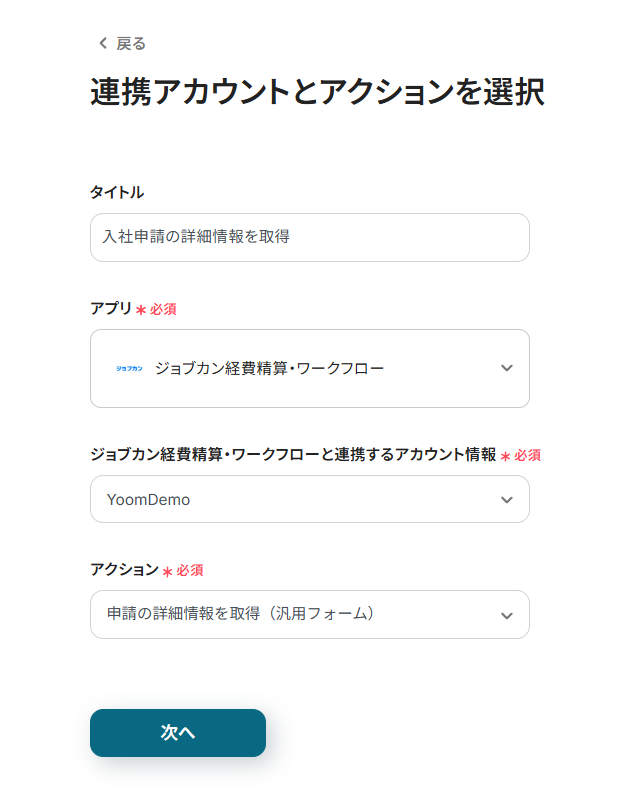Image resolution: width=622 pixels, height=790 pixels.
Task: Focus the タイトル text input field
Action: point(309,237)
